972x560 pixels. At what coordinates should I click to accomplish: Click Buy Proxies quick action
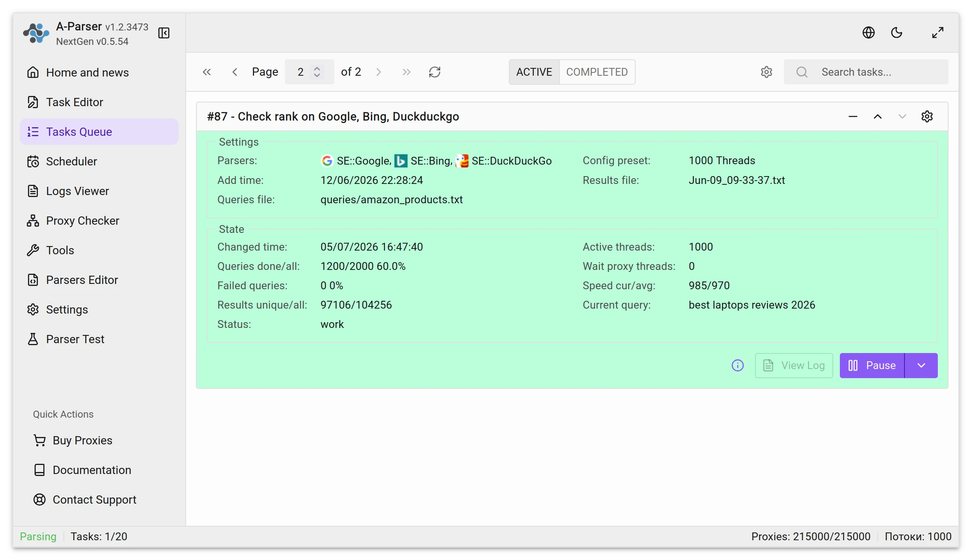coord(99,440)
